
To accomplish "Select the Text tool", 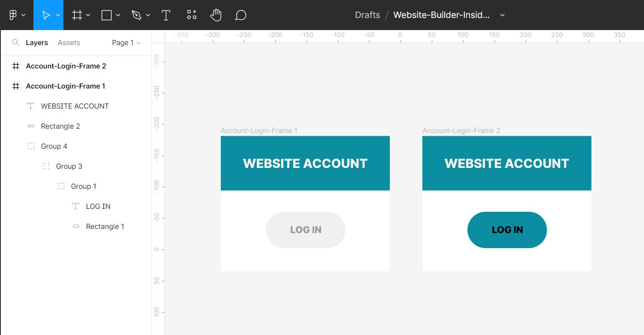I will pyautogui.click(x=166, y=15).
